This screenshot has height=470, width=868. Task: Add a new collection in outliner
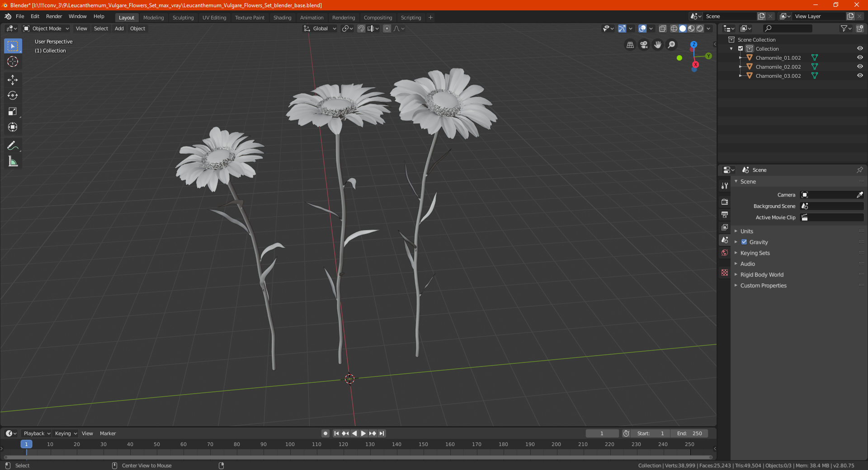coord(859,28)
